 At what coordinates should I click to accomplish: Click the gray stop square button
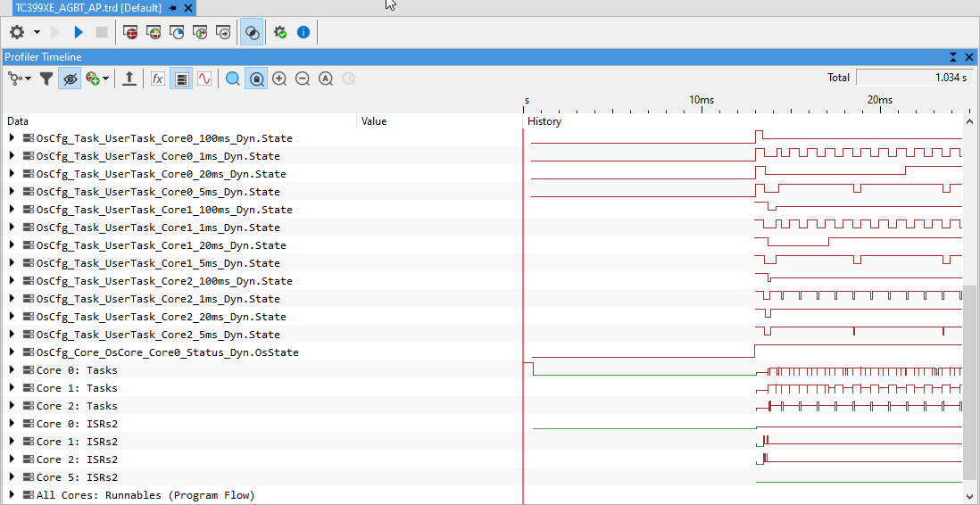coord(101,32)
